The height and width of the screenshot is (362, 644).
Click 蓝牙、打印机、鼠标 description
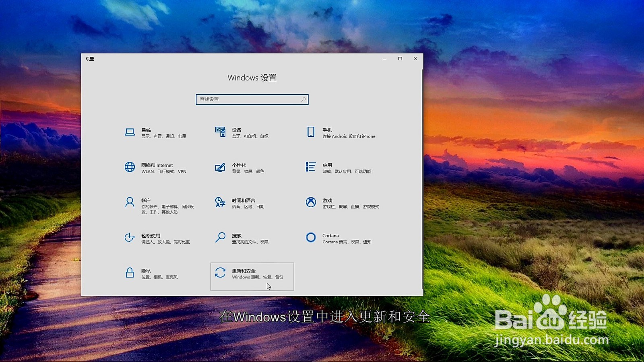(x=250, y=136)
